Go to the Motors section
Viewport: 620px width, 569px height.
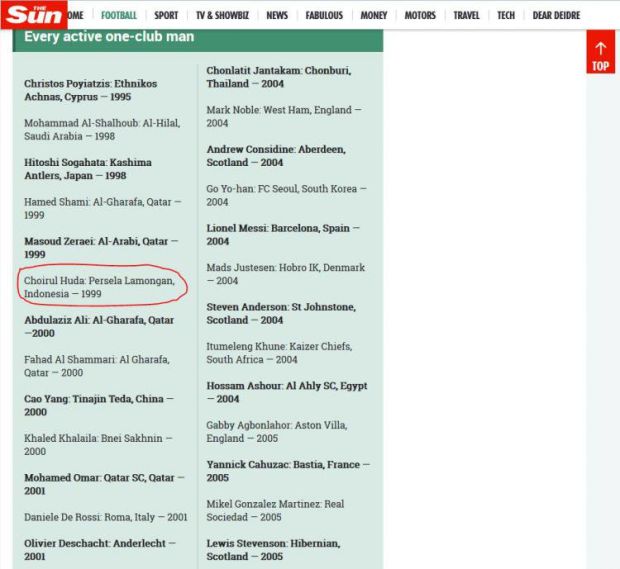click(420, 15)
